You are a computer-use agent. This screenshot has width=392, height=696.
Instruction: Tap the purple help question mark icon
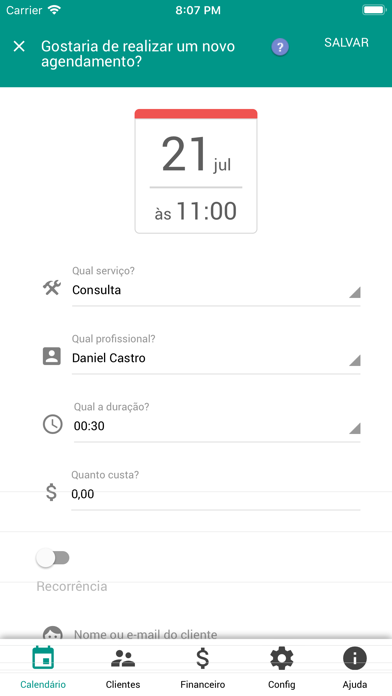(x=280, y=47)
